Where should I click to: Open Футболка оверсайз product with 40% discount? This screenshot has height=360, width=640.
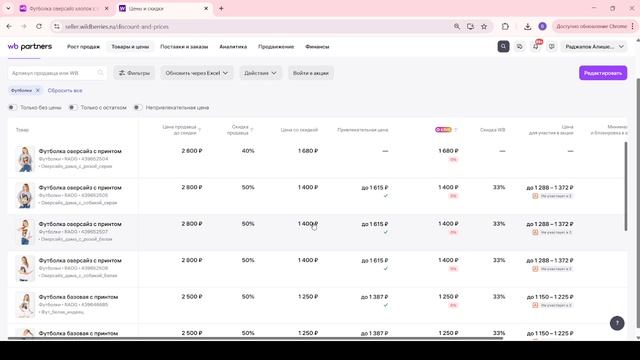pyautogui.click(x=80, y=151)
